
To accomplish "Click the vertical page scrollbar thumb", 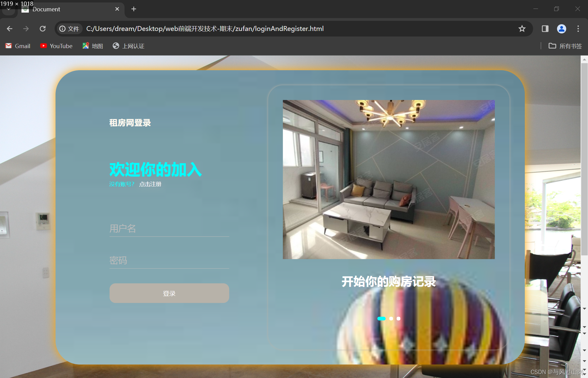I will click(584, 159).
